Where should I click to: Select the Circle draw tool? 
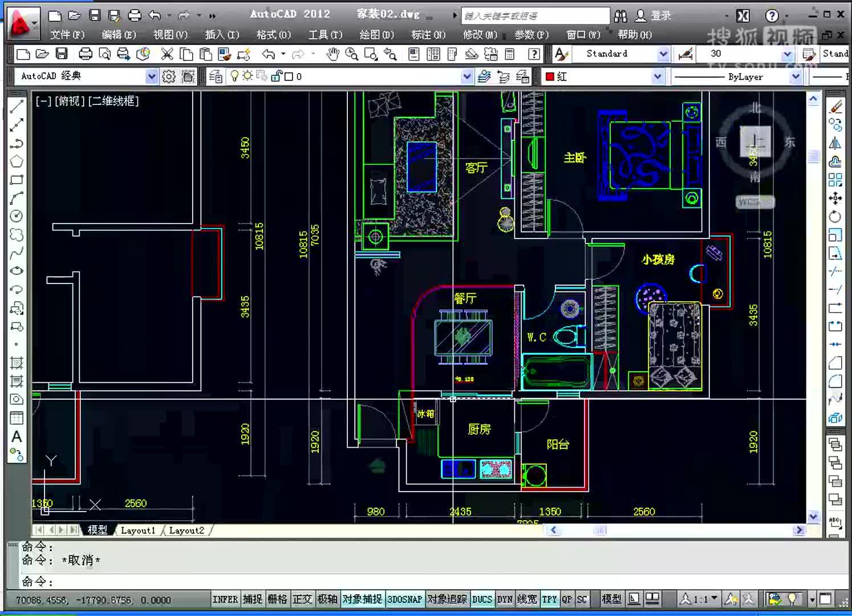point(17,216)
